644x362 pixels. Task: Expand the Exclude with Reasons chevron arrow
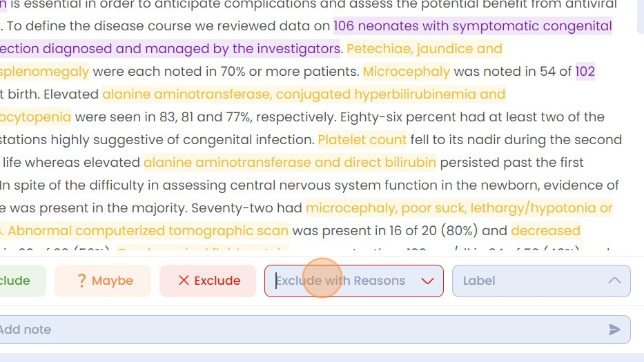point(427,281)
